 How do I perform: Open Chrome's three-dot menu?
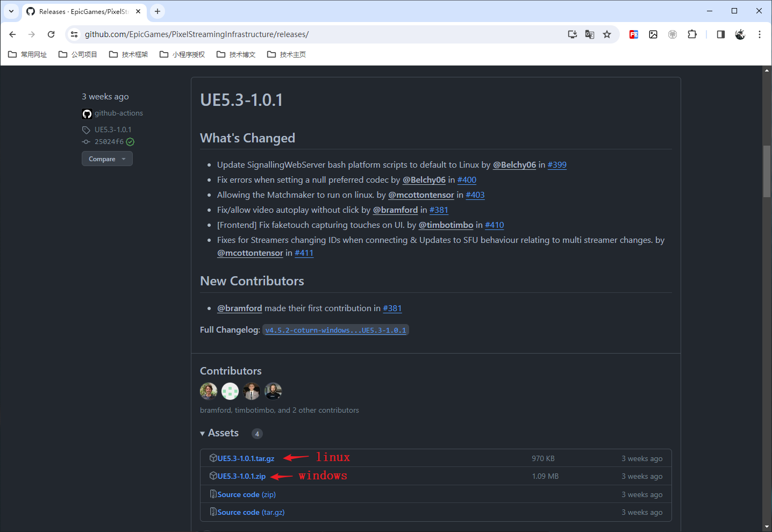tap(760, 34)
